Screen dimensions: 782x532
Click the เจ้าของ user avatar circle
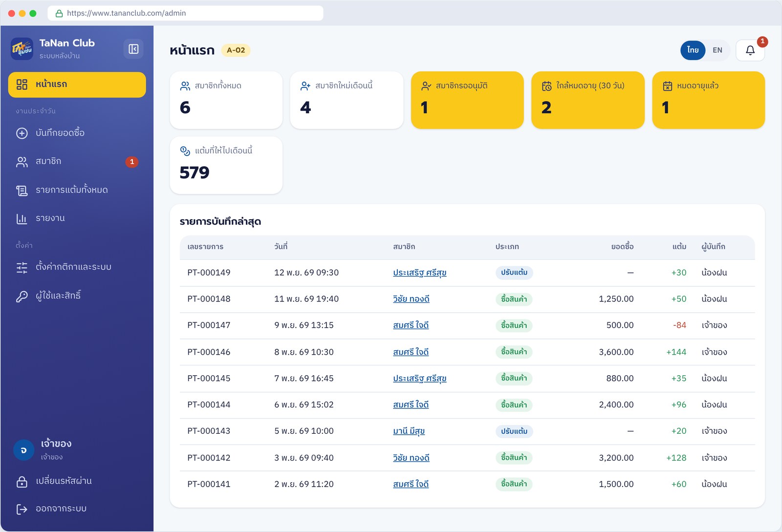23,450
